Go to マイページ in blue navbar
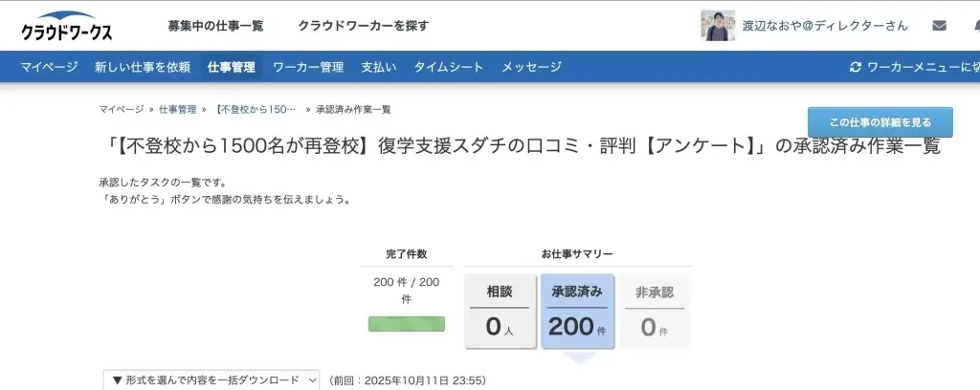Screen dimensions: 980x390 (x=50, y=67)
